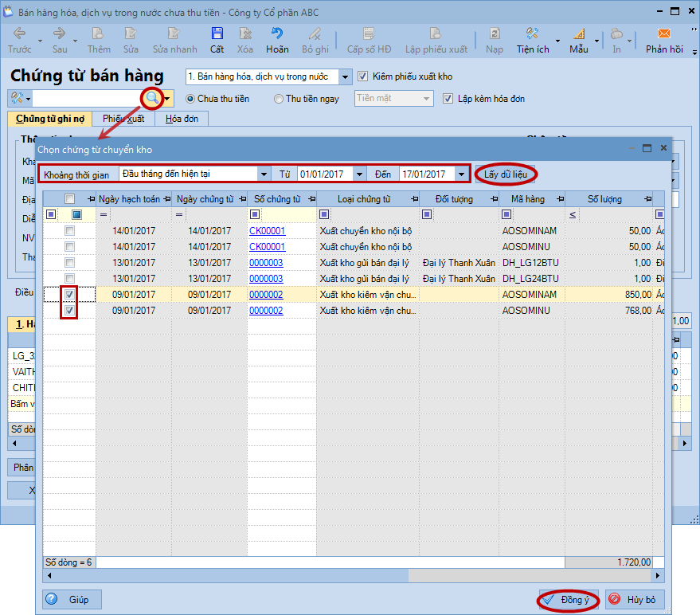
Task: Click the filter icon under Đối tượng column
Action: pyautogui.click(x=427, y=214)
